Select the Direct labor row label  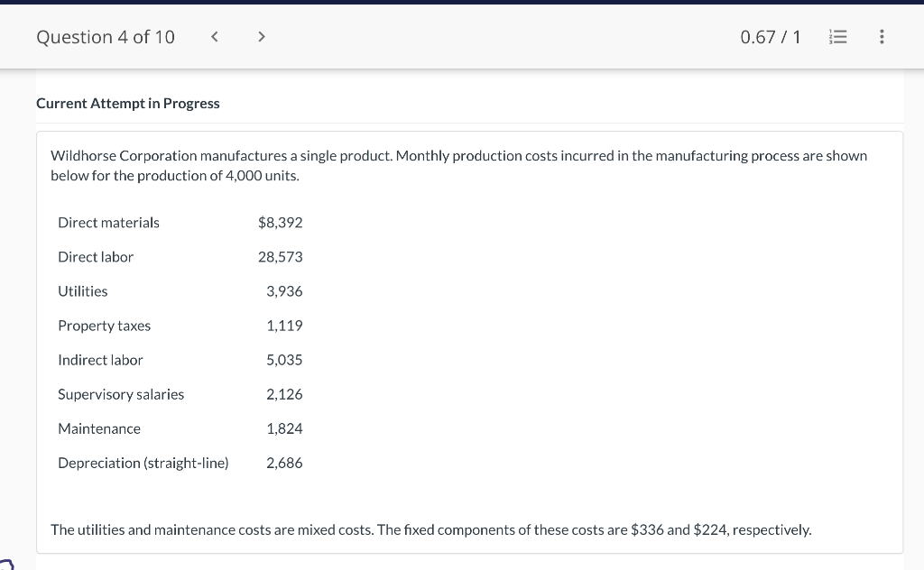coord(96,257)
